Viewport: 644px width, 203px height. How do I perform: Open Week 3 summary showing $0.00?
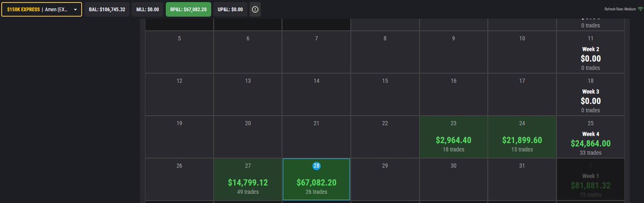590,94
